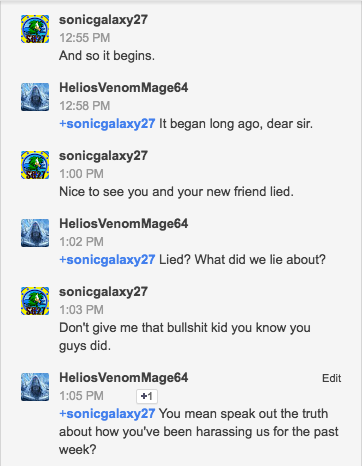The width and height of the screenshot is (362, 466).
Task: Click the 12:55 PM timestamp
Action: point(85,38)
